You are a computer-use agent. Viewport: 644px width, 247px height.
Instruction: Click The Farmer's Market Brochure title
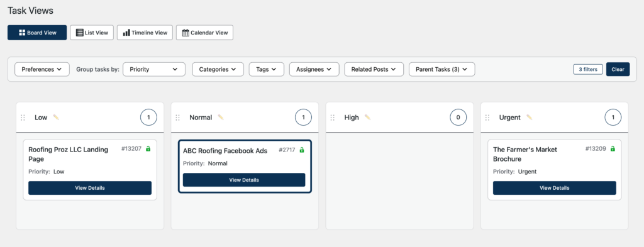(x=525, y=154)
